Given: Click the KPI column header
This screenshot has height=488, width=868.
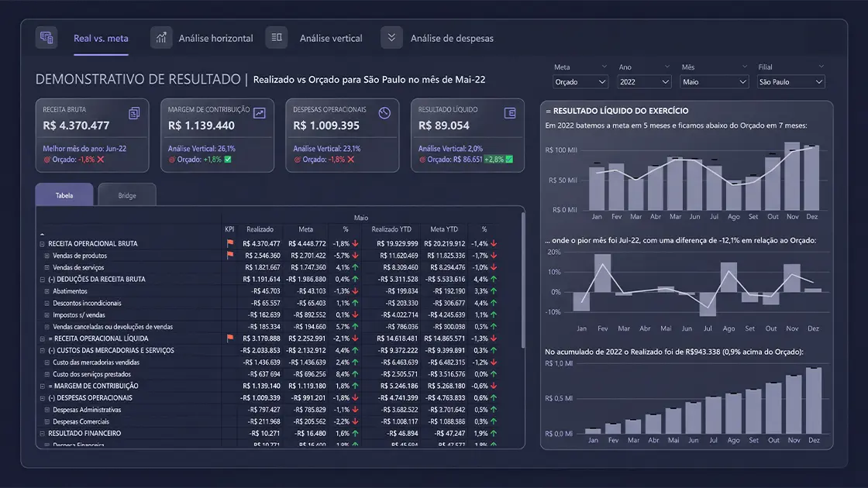Looking at the screenshot, I should coord(229,229).
